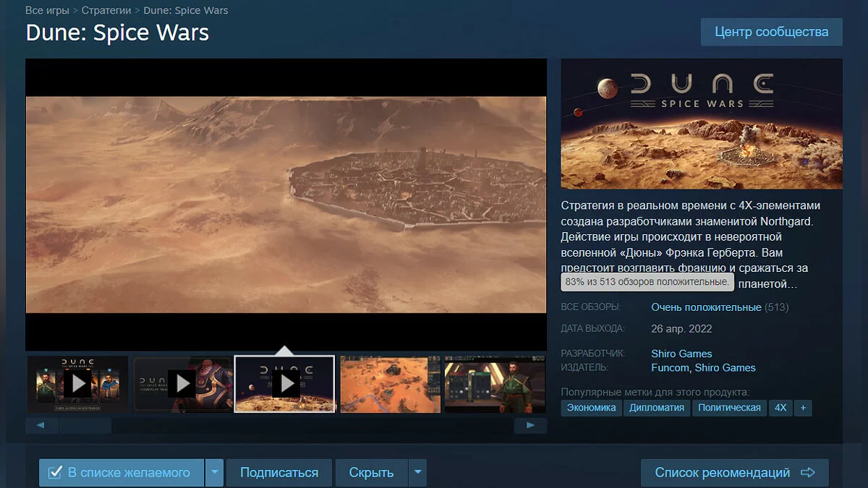Select the «Экономика» tag
Screen dimensions: 868x488
592,408
